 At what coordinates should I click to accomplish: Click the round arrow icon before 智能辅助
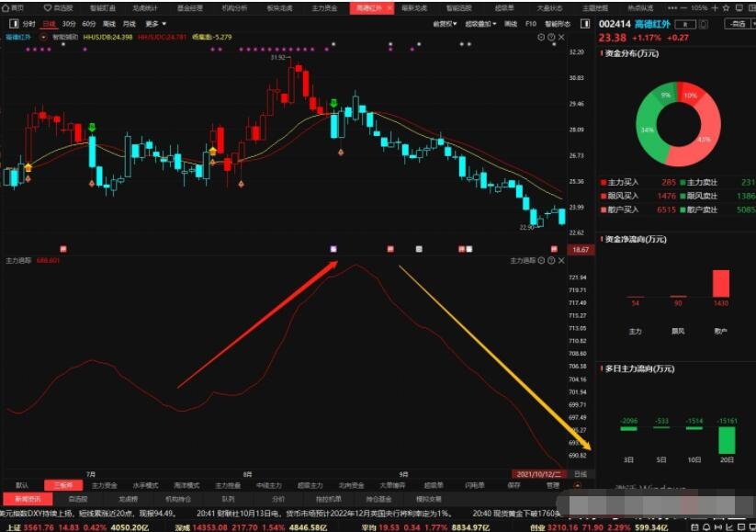(x=43, y=37)
